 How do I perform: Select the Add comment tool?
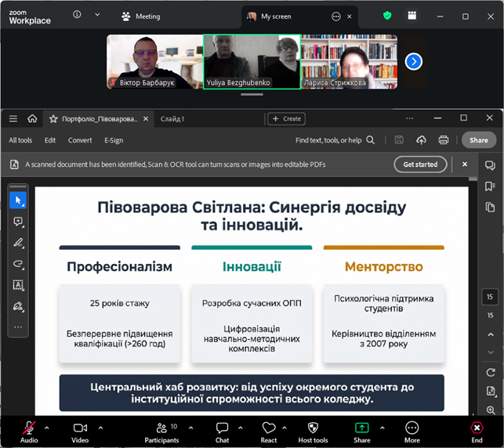tap(18, 222)
